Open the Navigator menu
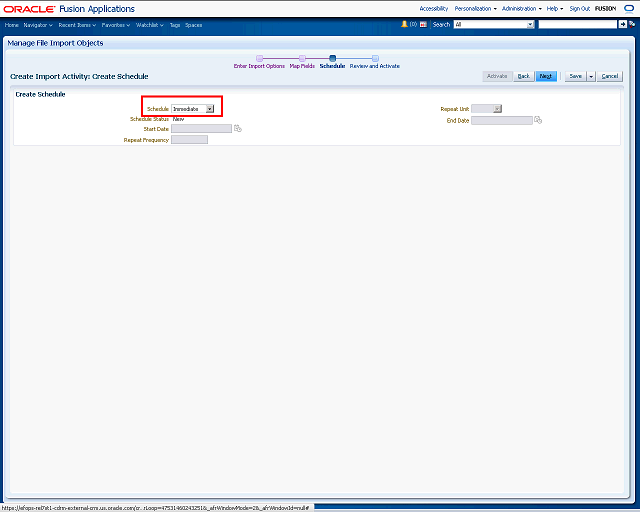Screen dimensions: 640x512 click(38, 24)
